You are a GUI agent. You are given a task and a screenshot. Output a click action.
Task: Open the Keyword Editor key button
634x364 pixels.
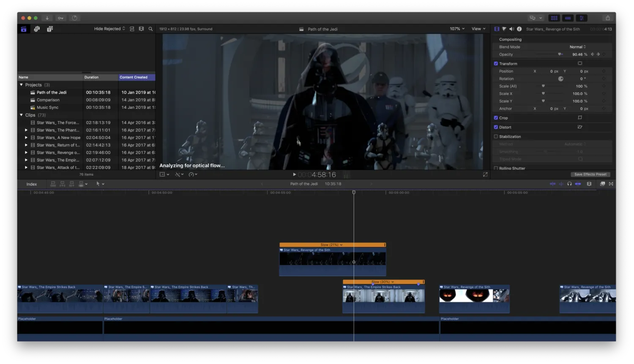(60, 18)
